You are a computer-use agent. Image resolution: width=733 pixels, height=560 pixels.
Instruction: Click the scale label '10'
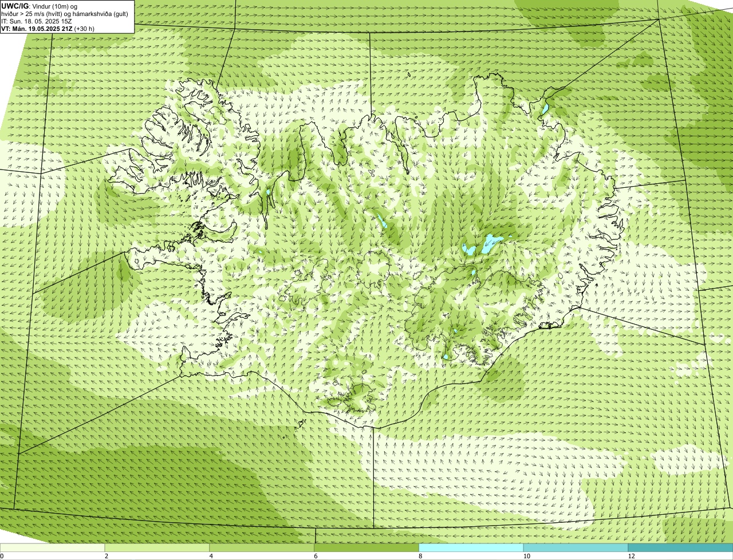tap(526, 556)
